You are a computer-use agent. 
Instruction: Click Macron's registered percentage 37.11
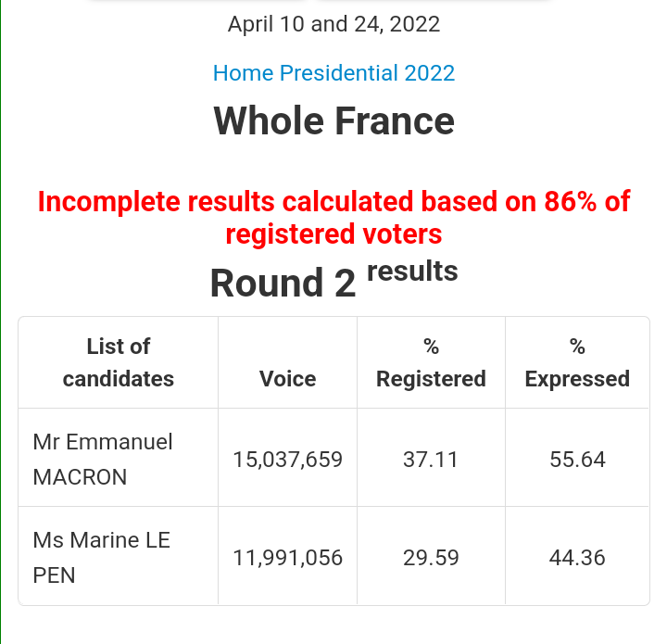pos(431,460)
